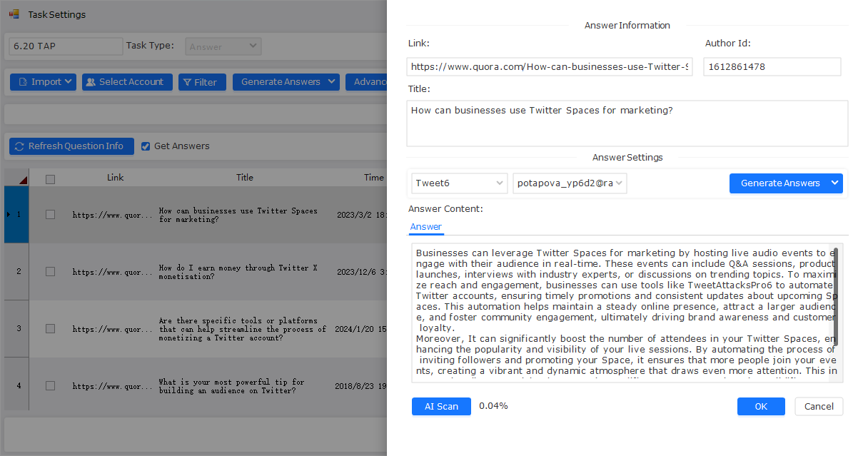Select row 3 number cell

tap(16, 328)
